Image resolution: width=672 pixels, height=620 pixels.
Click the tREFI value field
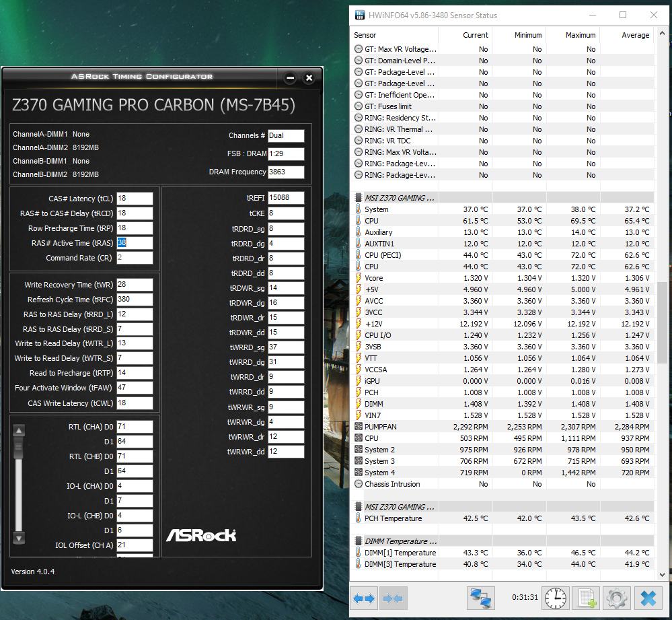pyautogui.click(x=287, y=198)
